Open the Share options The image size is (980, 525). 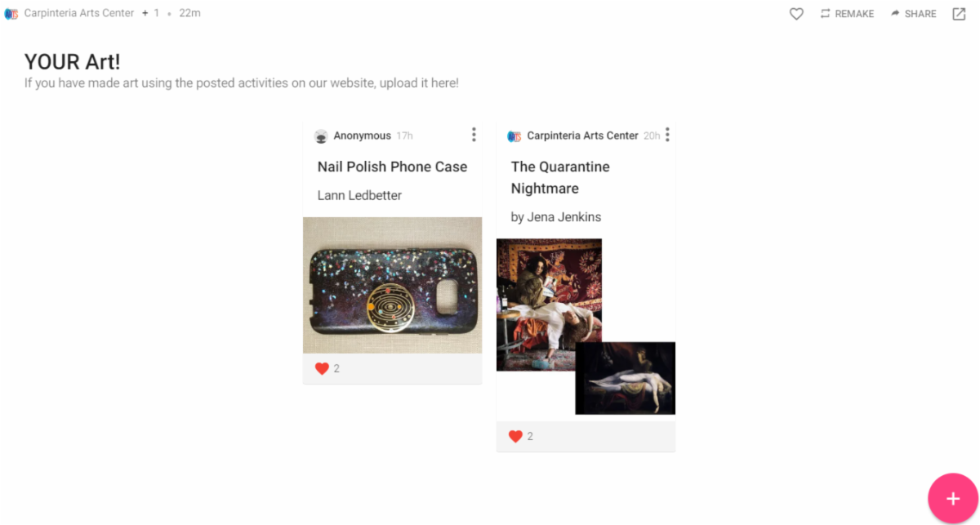(913, 14)
